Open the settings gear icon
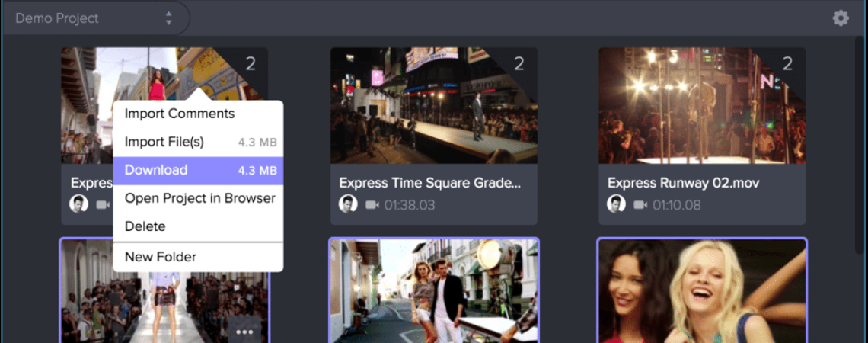 coord(841,18)
